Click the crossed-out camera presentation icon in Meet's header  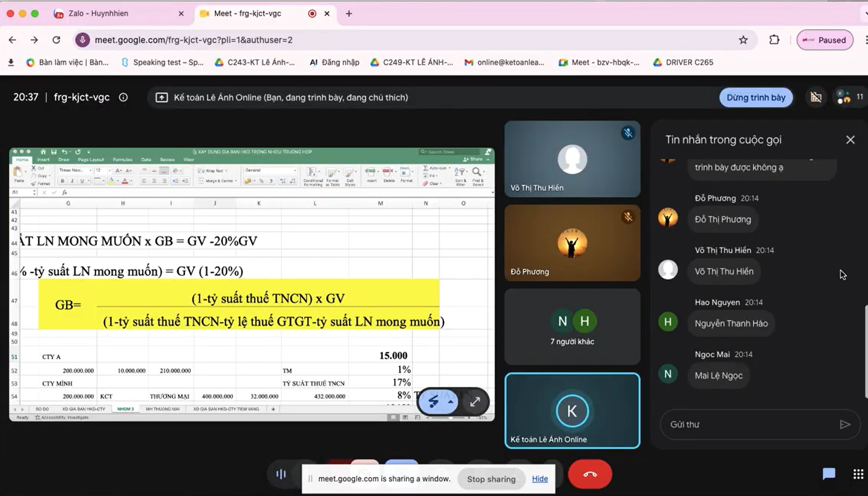click(816, 97)
